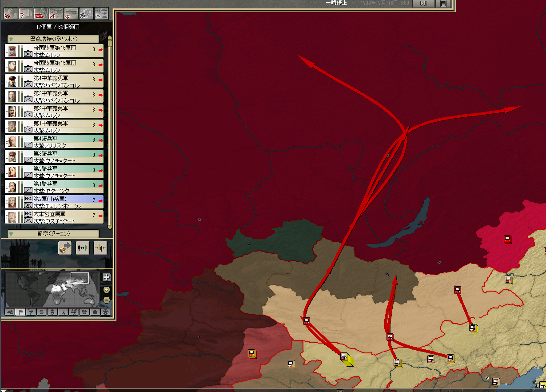Click the 17個軍 / 63個師団 summary text
Viewport: 546px width, 392px height.
tap(58, 27)
